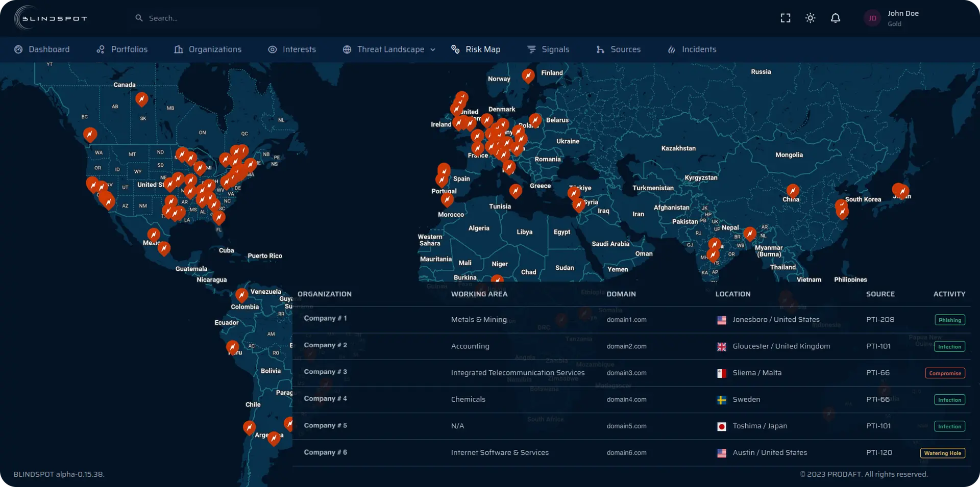Screen dimensions: 980x487
Task: Click PTI-120 source cell
Action: 879,452
